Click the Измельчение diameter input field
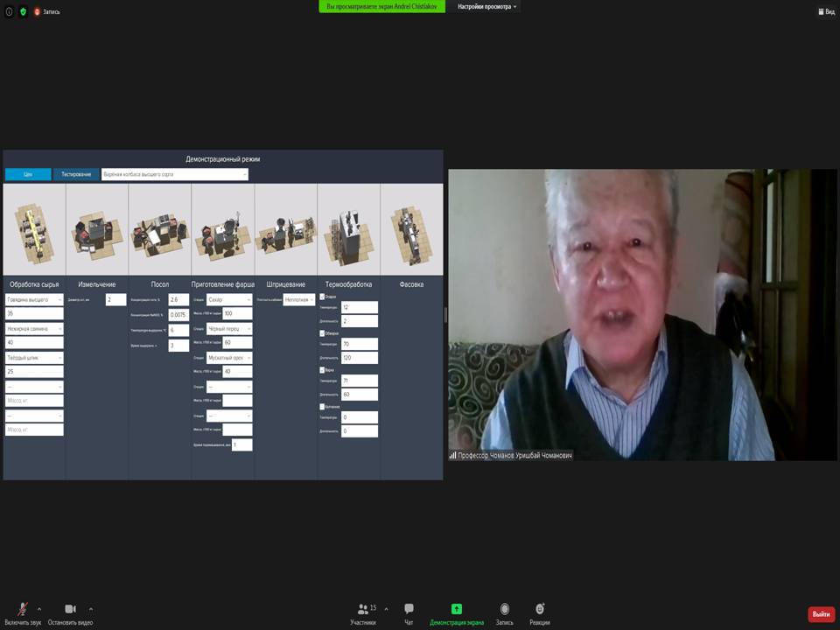 tap(115, 299)
